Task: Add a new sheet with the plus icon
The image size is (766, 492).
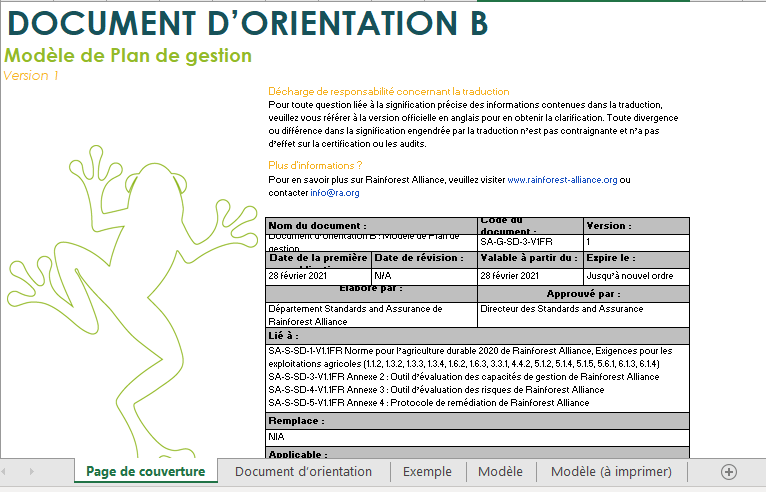Action: [x=728, y=472]
